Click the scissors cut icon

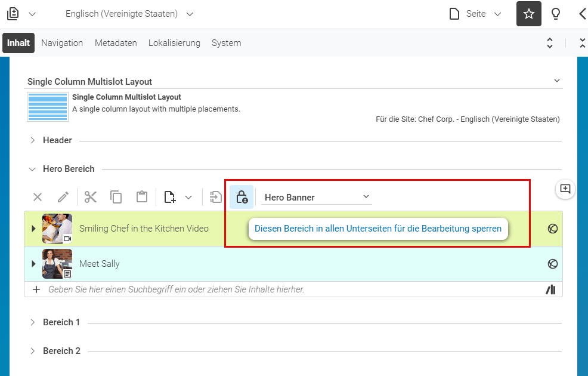(91, 197)
